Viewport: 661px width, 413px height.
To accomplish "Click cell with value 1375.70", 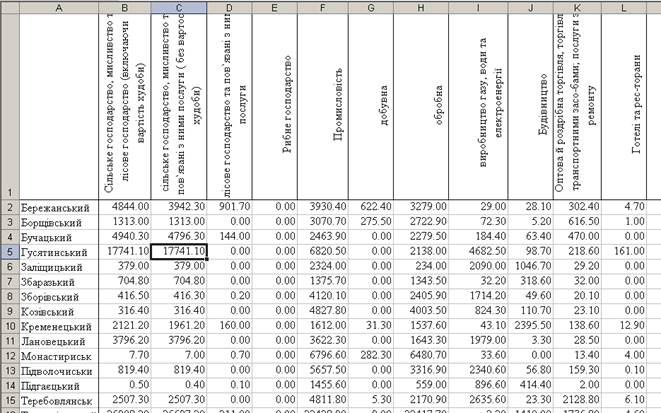I will (x=323, y=281).
